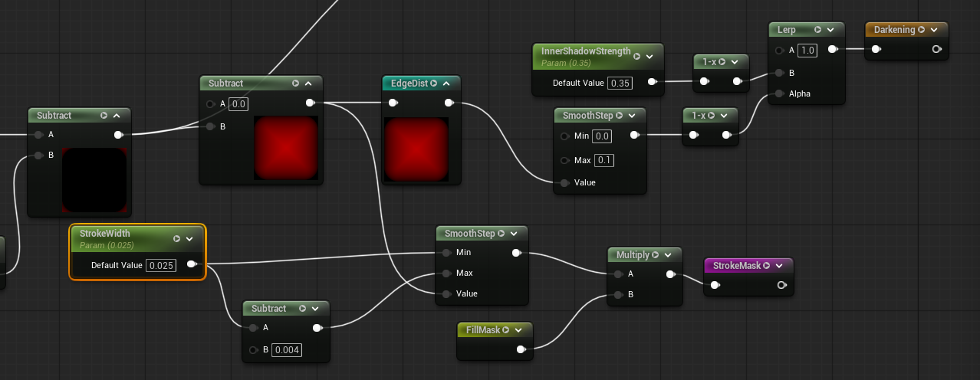980x380 pixels.
Task: Expand the Darkening node chevron
Action: click(x=934, y=30)
